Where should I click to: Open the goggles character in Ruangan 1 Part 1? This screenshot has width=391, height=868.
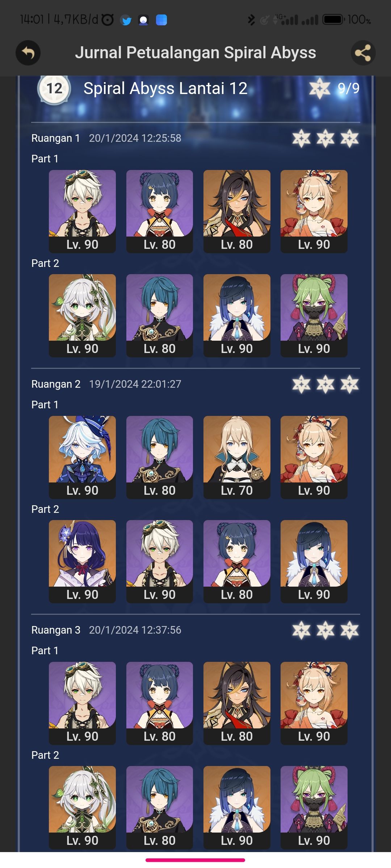coord(82,212)
